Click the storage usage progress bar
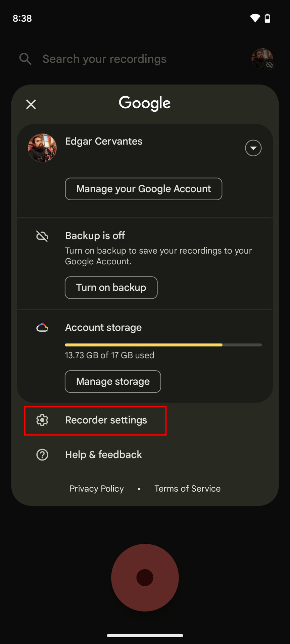The width and height of the screenshot is (290, 644). pyautogui.click(x=163, y=345)
